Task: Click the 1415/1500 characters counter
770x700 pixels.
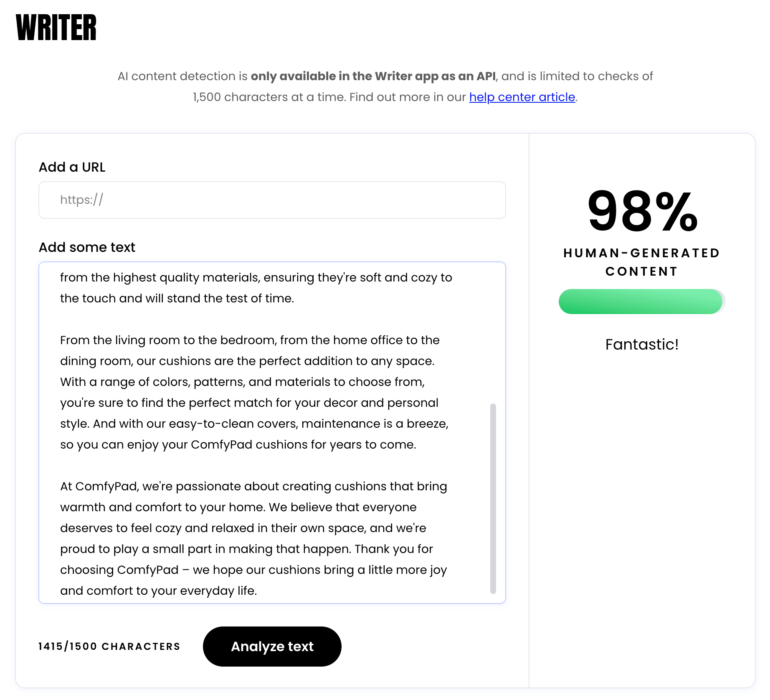Action: pyautogui.click(x=109, y=647)
